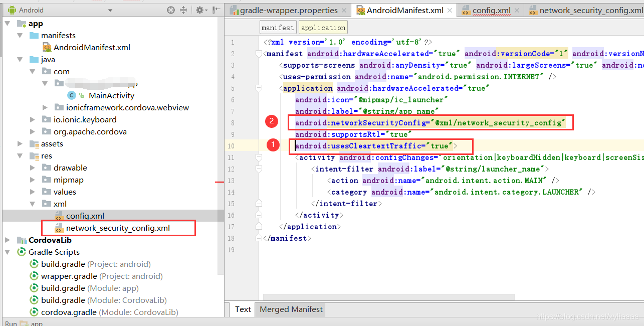The image size is (644, 326).
Task: Select network_security_config.xml in the tree
Action: [118, 227]
